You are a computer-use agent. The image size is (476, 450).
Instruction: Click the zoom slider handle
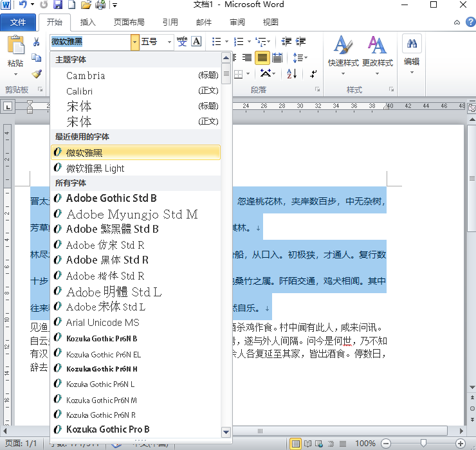[x=423, y=444]
